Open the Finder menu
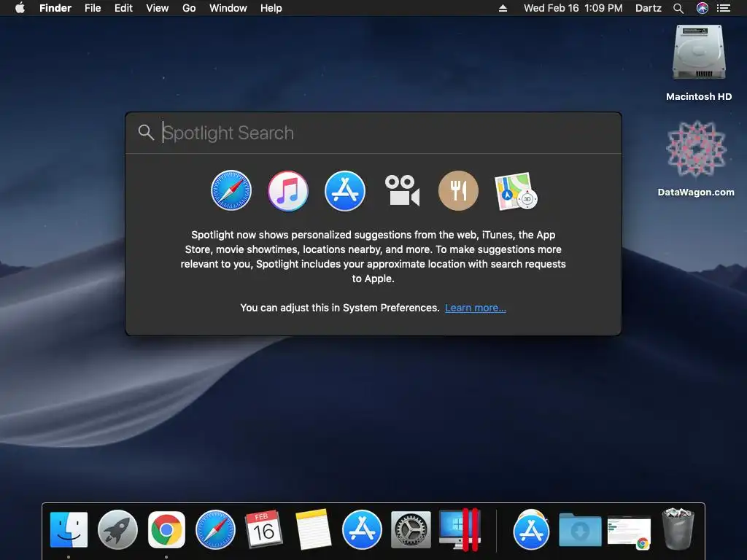Image resolution: width=747 pixels, height=560 pixels. coord(55,8)
